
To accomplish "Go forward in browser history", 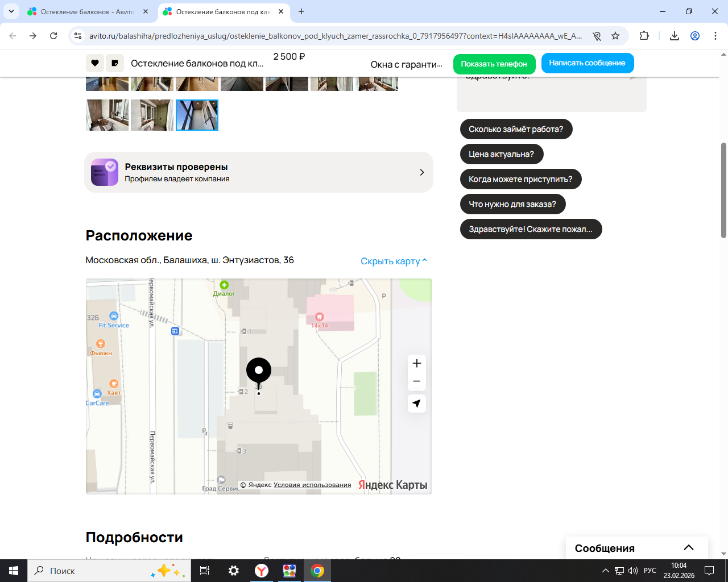I will click(33, 36).
